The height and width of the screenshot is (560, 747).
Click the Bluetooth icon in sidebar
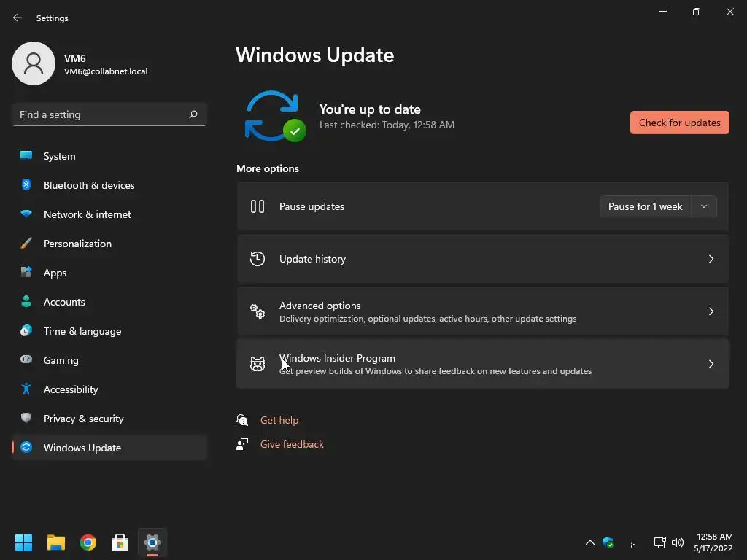click(x=26, y=184)
